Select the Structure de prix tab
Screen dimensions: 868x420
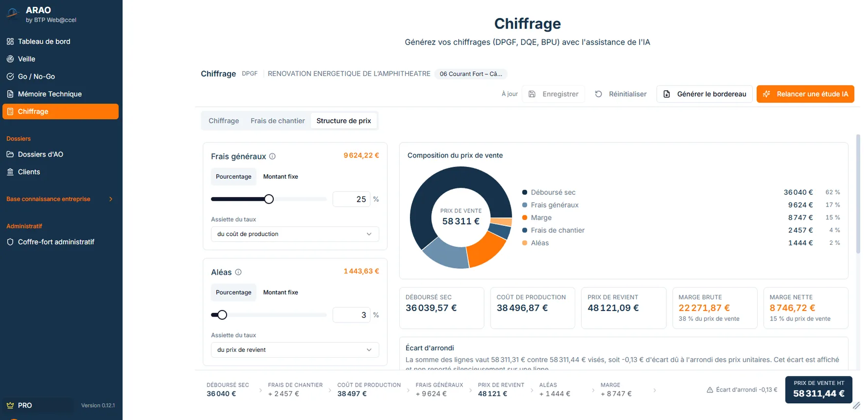coord(344,121)
